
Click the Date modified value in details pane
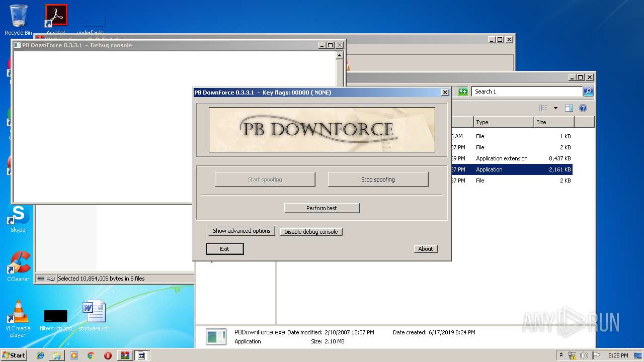[349, 332]
